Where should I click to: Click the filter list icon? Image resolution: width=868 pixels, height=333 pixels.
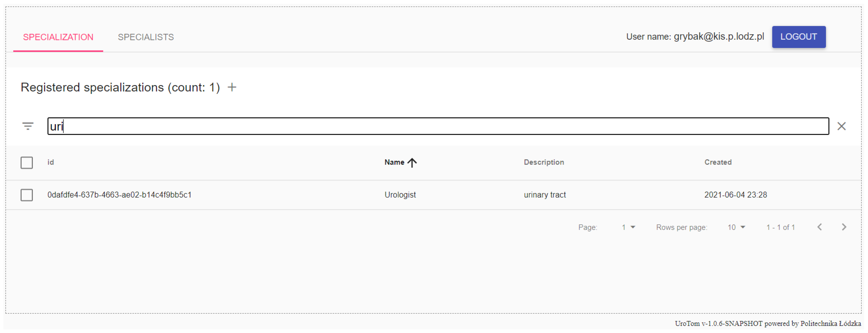point(28,126)
